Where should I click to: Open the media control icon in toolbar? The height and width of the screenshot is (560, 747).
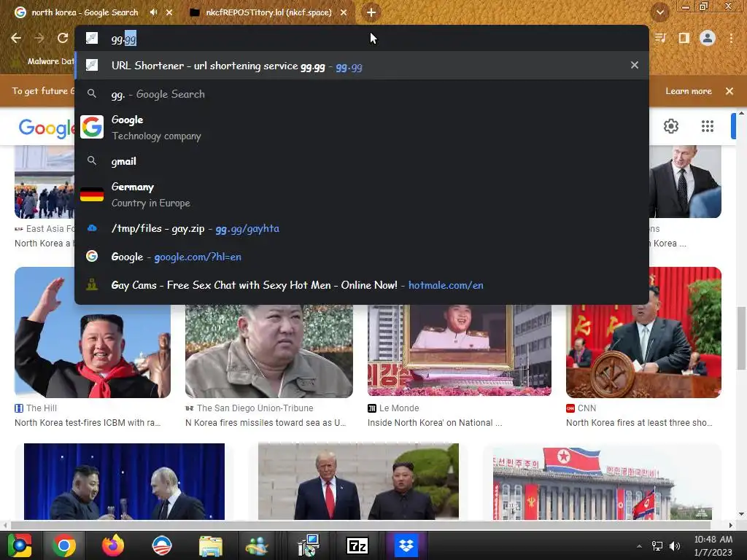pos(660,38)
